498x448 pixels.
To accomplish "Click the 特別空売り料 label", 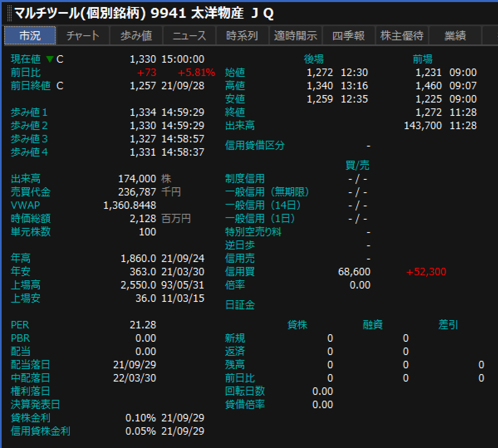I will coord(253,232).
